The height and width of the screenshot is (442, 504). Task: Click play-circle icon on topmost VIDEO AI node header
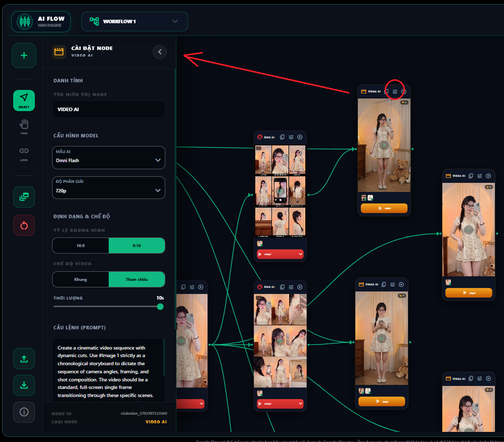(404, 91)
